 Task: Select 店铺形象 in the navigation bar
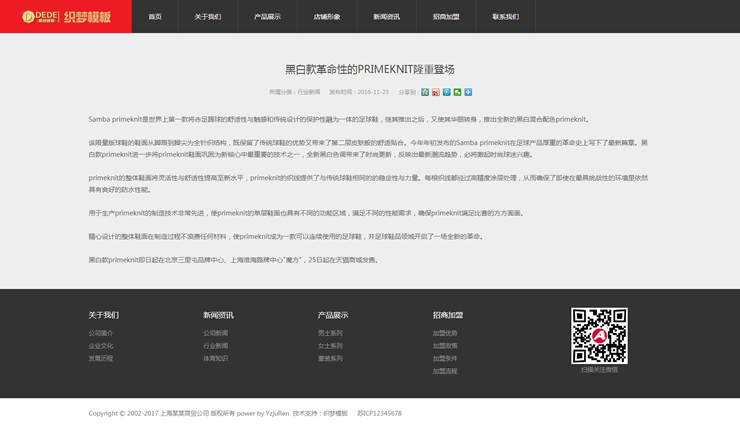click(x=327, y=17)
